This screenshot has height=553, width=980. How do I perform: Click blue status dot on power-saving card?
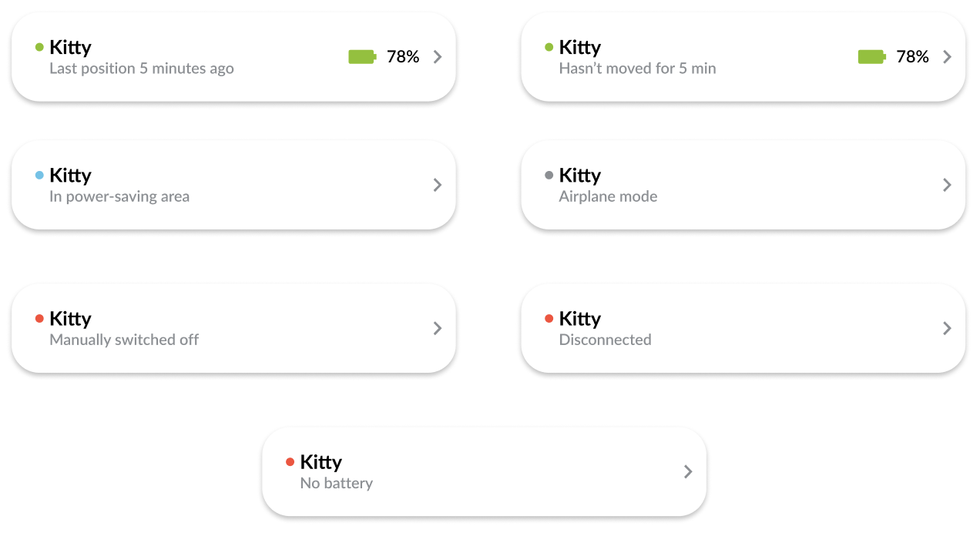39,176
